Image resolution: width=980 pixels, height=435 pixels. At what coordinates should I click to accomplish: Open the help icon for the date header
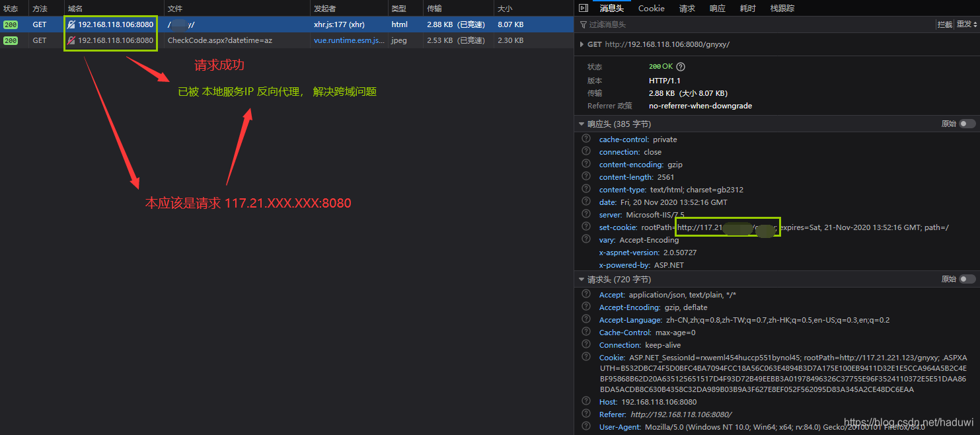[585, 202]
